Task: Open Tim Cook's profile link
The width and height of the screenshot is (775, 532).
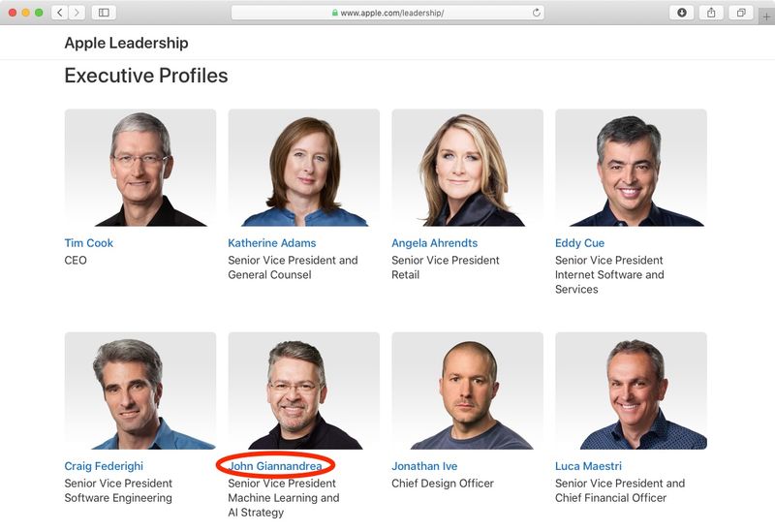Action: pos(88,243)
